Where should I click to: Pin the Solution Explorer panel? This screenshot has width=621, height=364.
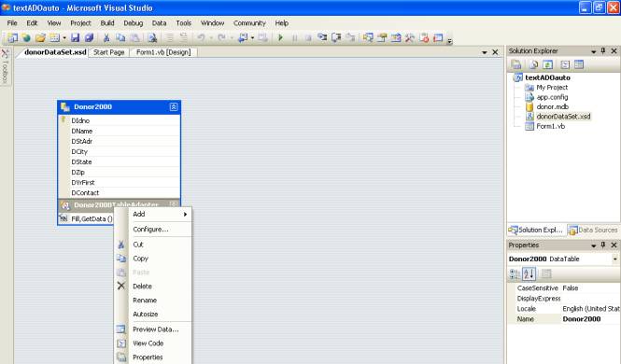pyautogui.click(x=603, y=50)
